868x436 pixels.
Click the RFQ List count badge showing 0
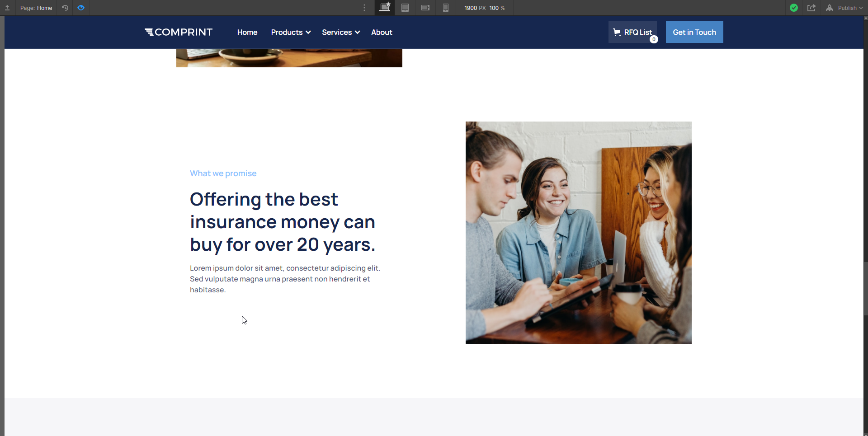[x=654, y=39]
